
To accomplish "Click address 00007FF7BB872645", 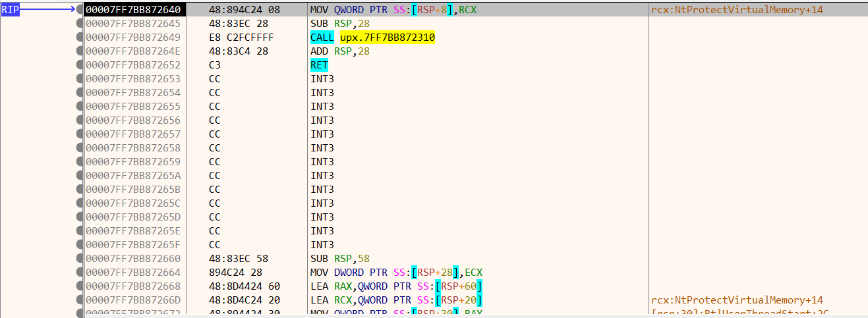I will (132, 24).
